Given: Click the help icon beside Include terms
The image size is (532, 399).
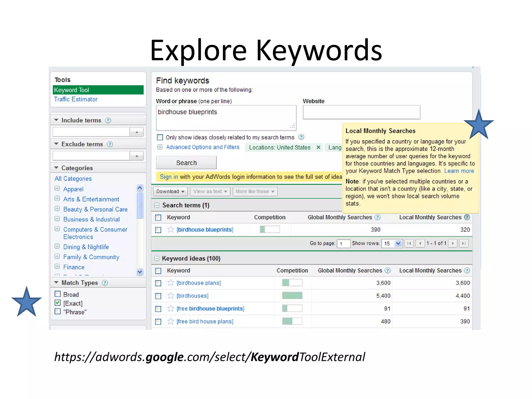Looking at the screenshot, I should tap(108, 120).
